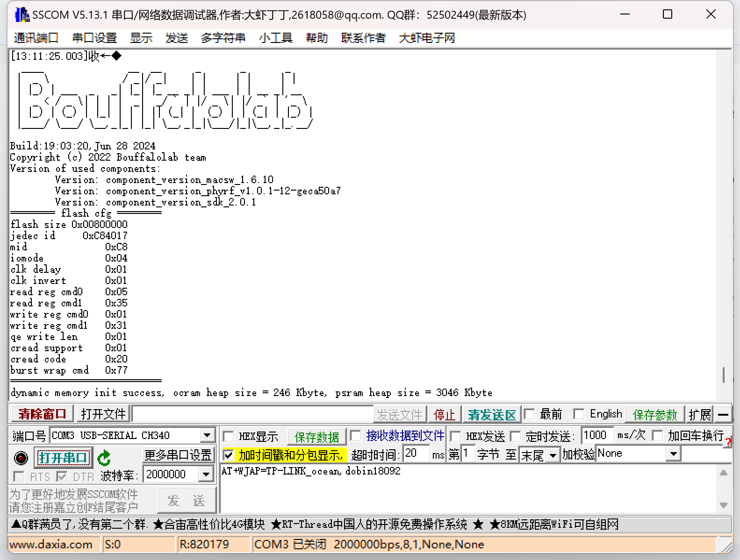The height and width of the screenshot is (560, 740).
Task: Click the 1000 ms interval input field
Action: pos(596,435)
